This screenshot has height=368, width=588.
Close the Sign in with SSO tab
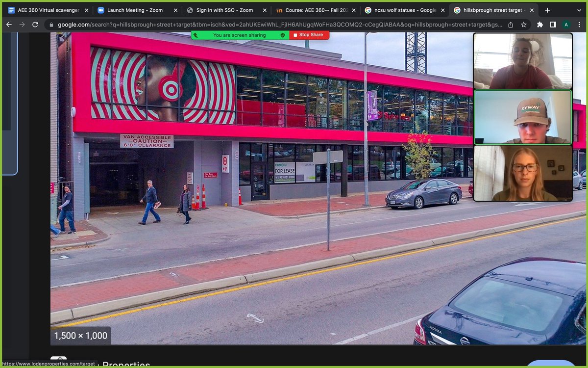tap(264, 10)
